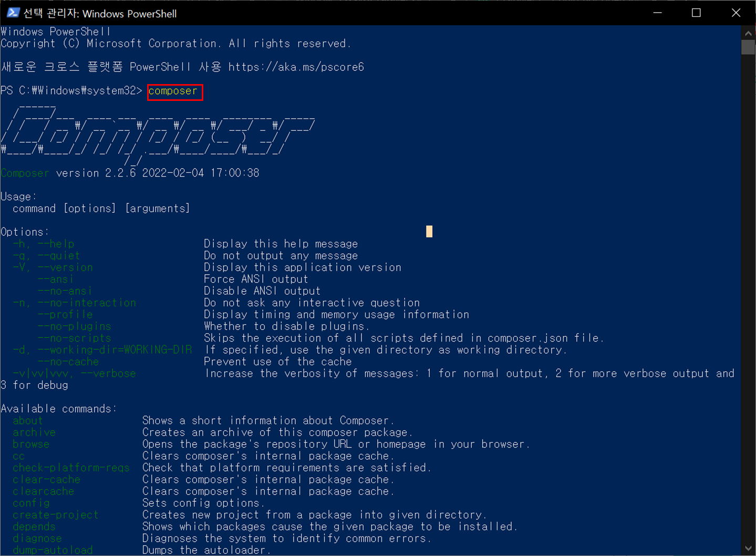Screen dimensions: 756x556
Task: Click the PowerShell icon in the title bar
Action: (x=13, y=13)
